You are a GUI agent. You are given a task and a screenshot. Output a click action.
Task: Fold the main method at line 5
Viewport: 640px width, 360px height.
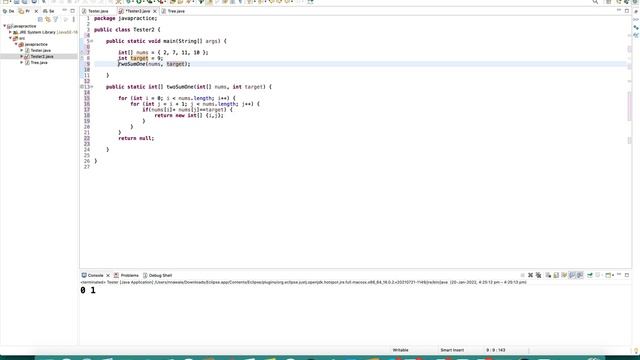[x=91, y=41]
